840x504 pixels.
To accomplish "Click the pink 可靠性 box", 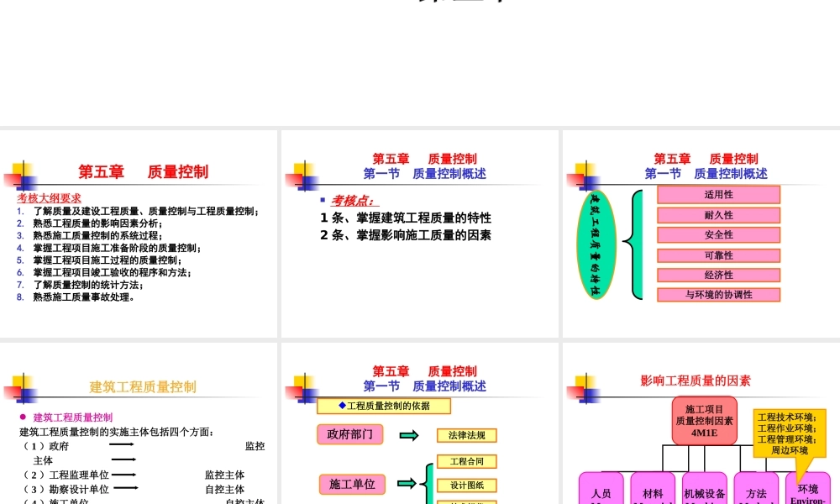I will click(x=718, y=255).
